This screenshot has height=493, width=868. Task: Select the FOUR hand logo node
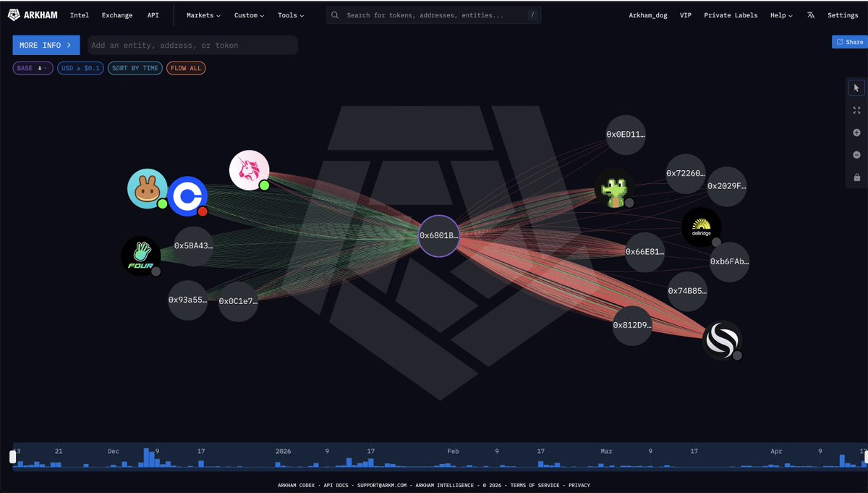(x=140, y=256)
